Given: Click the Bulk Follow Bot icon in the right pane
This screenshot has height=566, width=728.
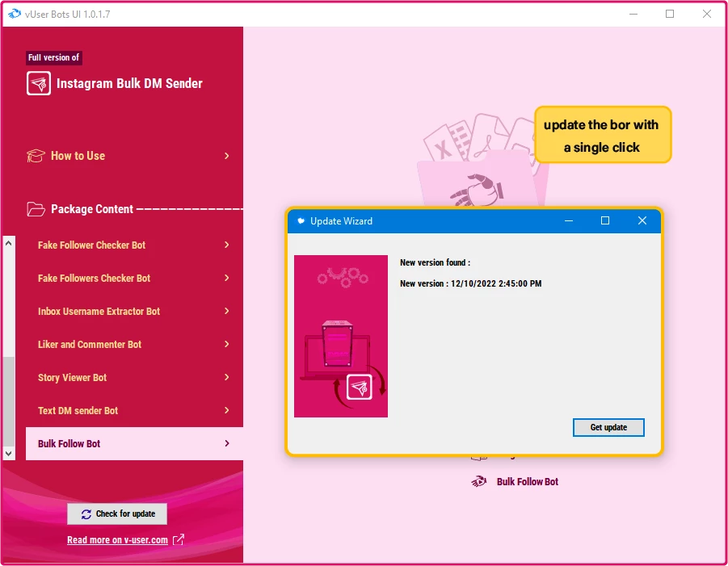Looking at the screenshot, I should pyautogui.click(x=478, y=481).
